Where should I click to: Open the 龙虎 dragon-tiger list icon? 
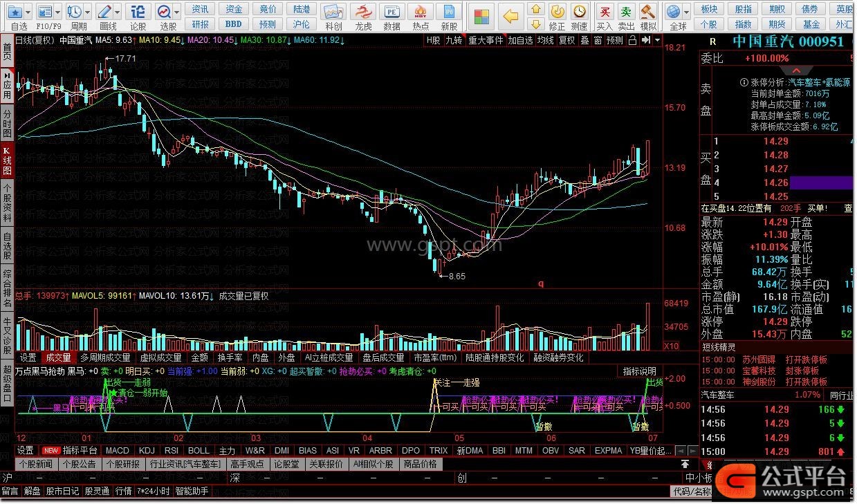363,12
